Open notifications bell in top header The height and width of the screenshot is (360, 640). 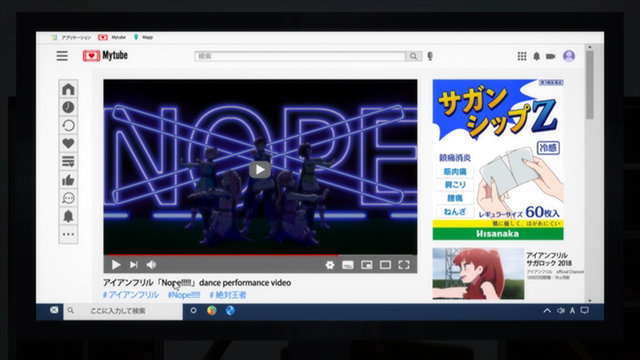(536, 56)
